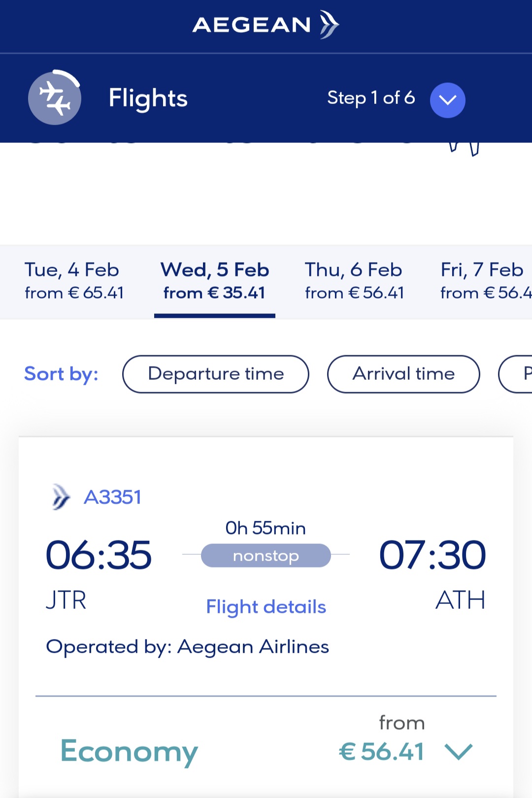Tap the 06:35 JTR departure time
The width and height of the screenshot is (532, 798).
99,556
